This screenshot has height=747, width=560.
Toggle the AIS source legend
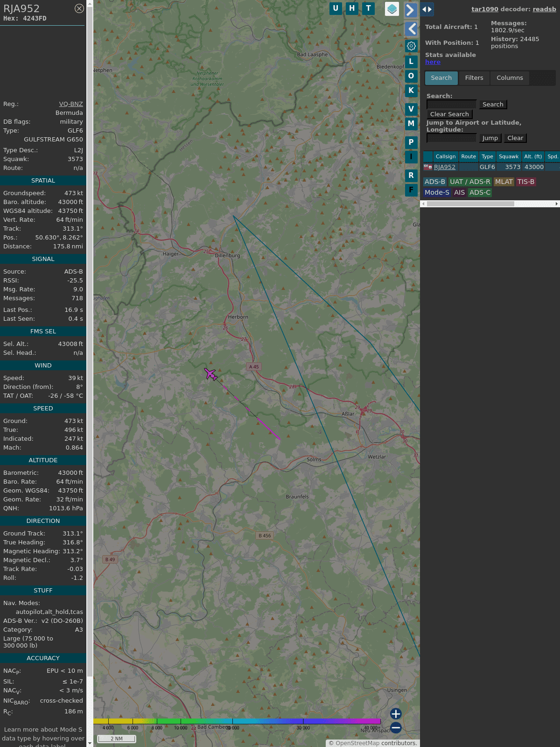tap(460, 192)
